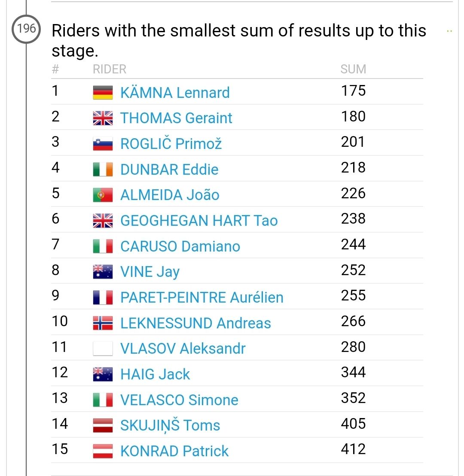Click the SUM column header
This screenshot has width=464, height=476.
click(353, 69)
